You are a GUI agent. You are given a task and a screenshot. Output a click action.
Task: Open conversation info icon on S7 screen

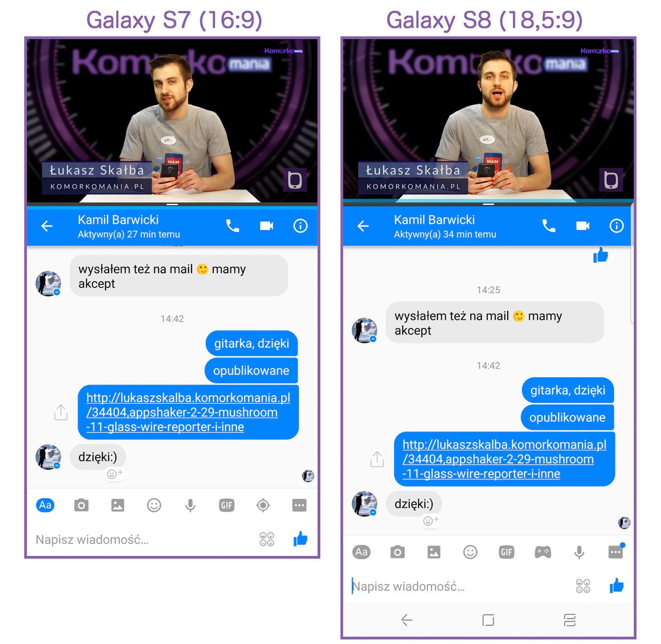point(300,226)
